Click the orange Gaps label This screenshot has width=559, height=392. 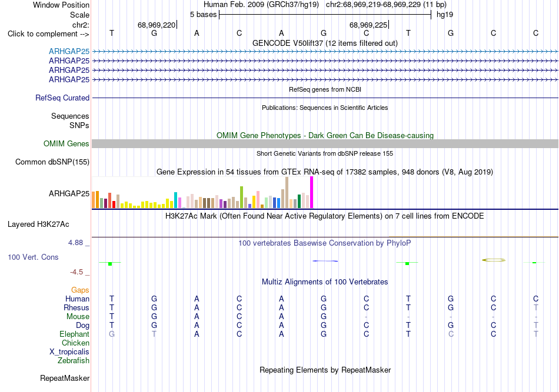[x=80, y=290]
